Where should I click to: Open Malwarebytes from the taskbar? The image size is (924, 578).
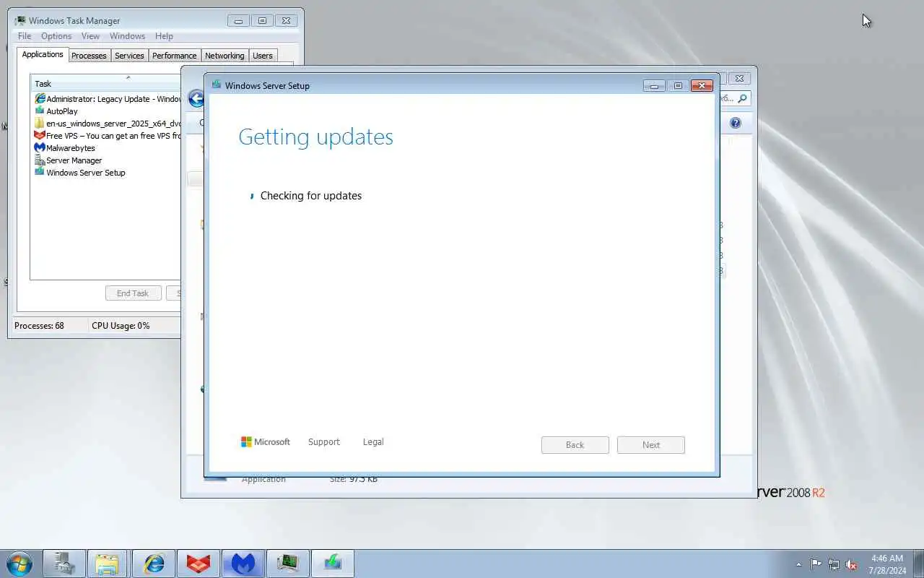tap(243, 564)
